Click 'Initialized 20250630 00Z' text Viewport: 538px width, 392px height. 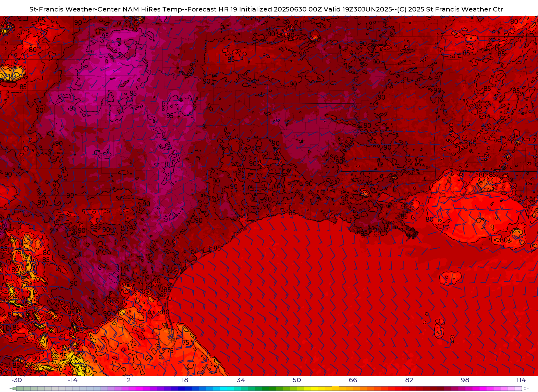(x=280, y=9)
